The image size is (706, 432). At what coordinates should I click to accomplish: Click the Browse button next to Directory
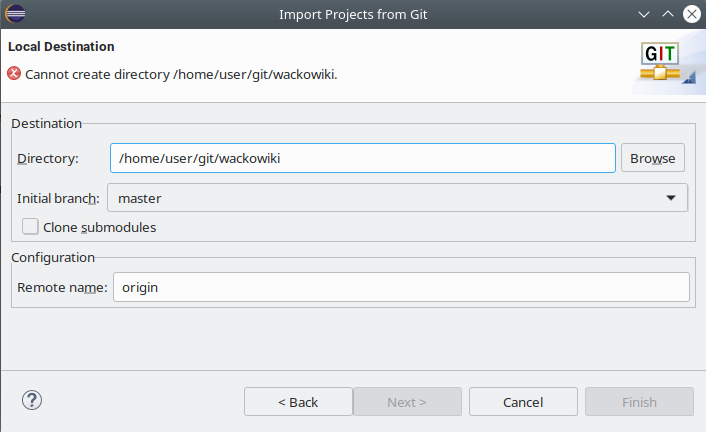coord(652,158)
